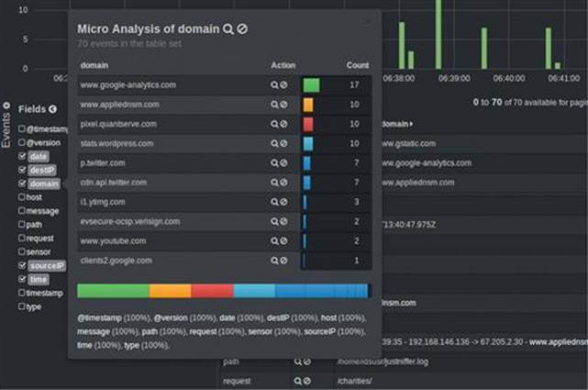Enable the type field checkbox
Screen dimensions: 588x390
pyautogui.click(x=22, y=306)
